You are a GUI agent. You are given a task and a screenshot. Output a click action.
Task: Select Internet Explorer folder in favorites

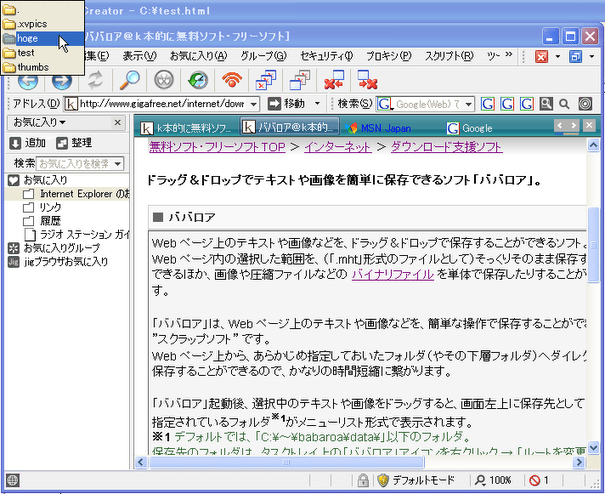(76, 194)
